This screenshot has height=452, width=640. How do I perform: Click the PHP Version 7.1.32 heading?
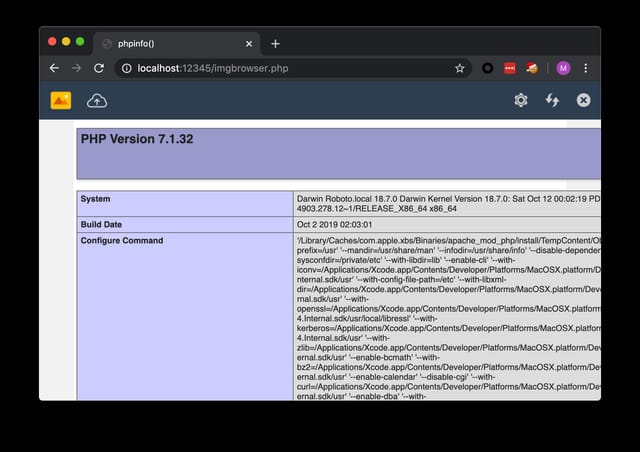[x=137, y=139]
